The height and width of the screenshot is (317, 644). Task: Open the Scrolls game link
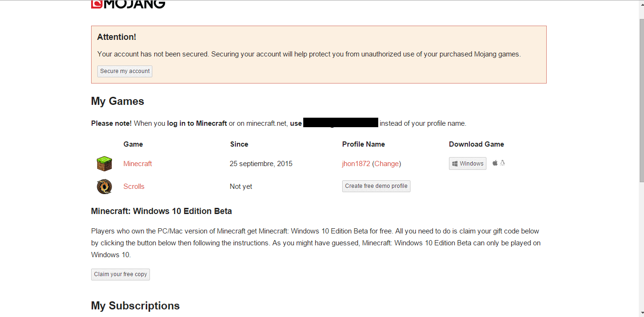click(x=134, y=186)
